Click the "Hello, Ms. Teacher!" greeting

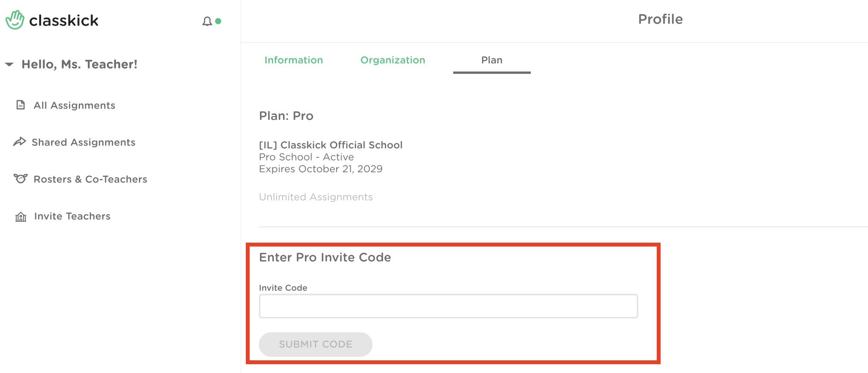click(x=79, y=64)
